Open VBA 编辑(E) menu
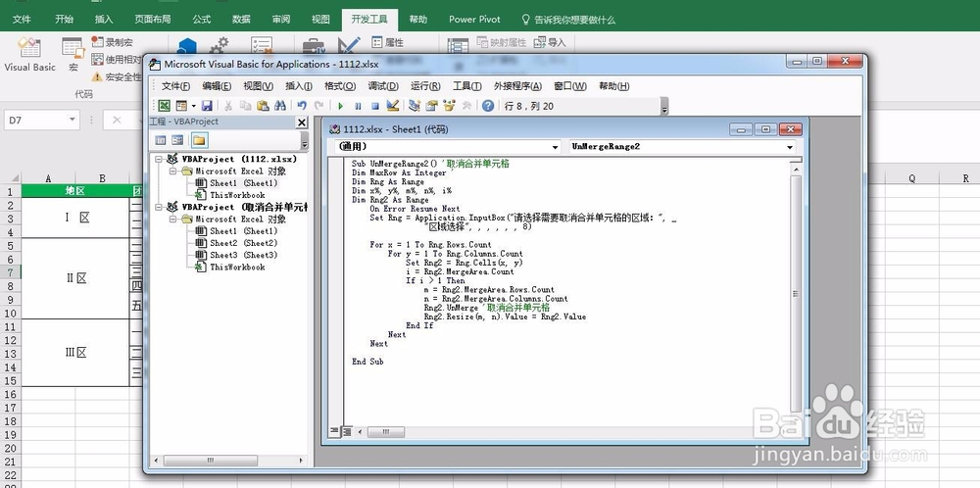980x488 pixels. click(x=217, y=86)
